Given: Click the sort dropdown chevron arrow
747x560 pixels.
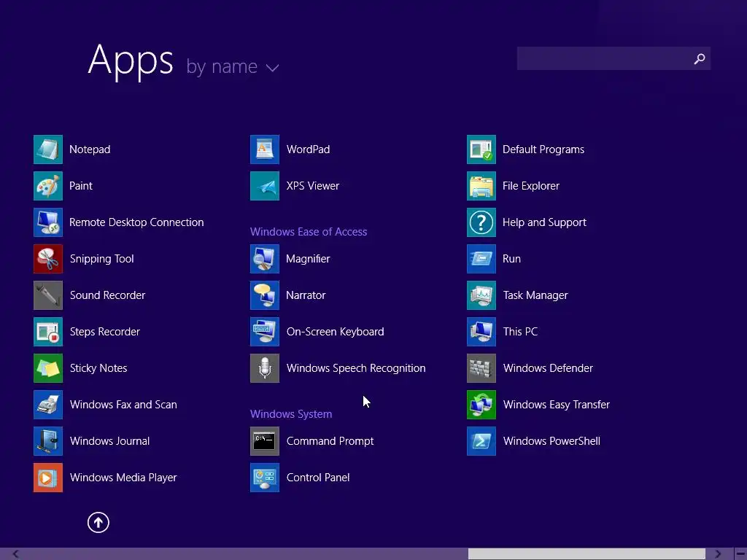Looking at the screenshot, I should pos(273,68).
